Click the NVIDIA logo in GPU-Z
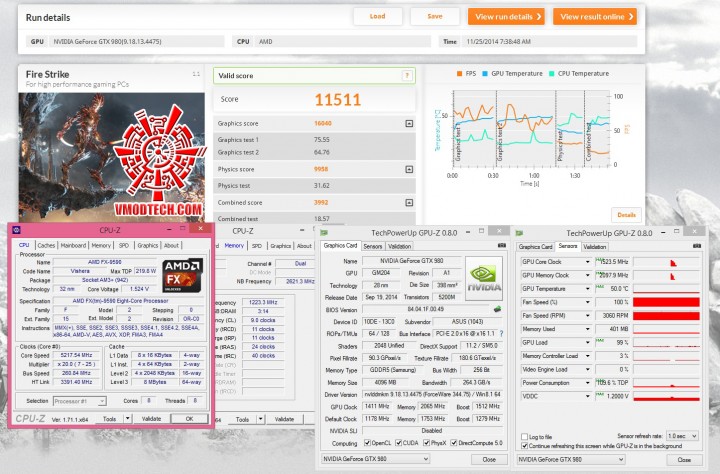This screenshot has width=720, height=474. click(x=484, y=279)
